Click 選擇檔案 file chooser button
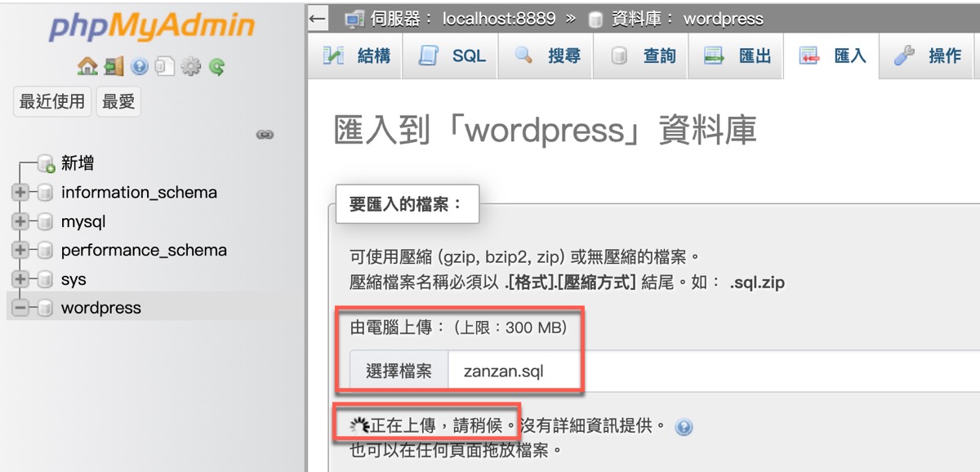The height and width of the screenshot is (472, 980). point(399,372)
